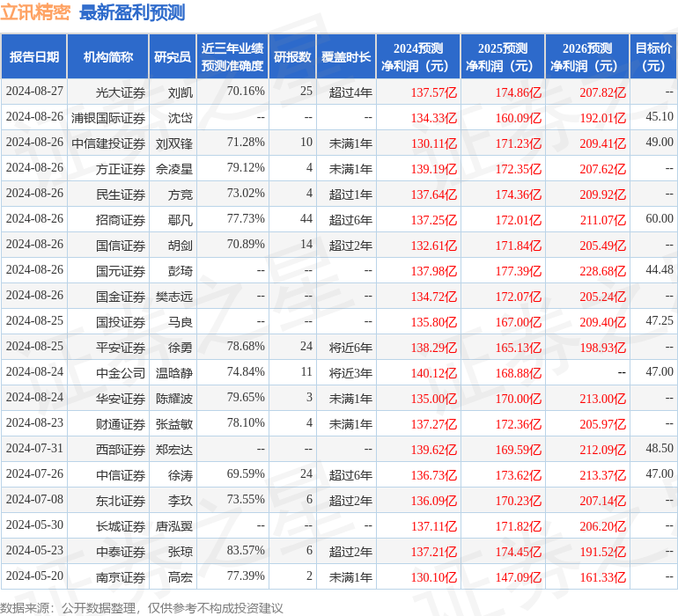Click the 147.09亿 2025 profit forecast

click(519, 577)
